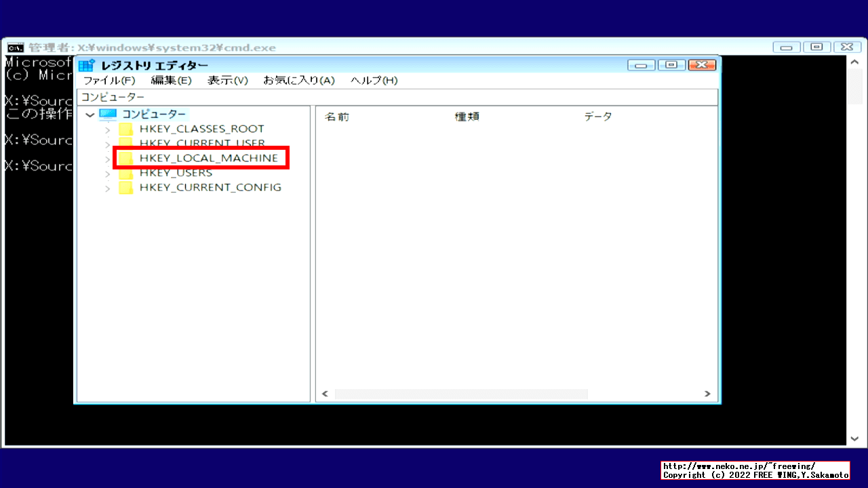Screen dimensions: 868x488
Task: Open the 編集(E) menu
Action: click(x=172, y=80)
